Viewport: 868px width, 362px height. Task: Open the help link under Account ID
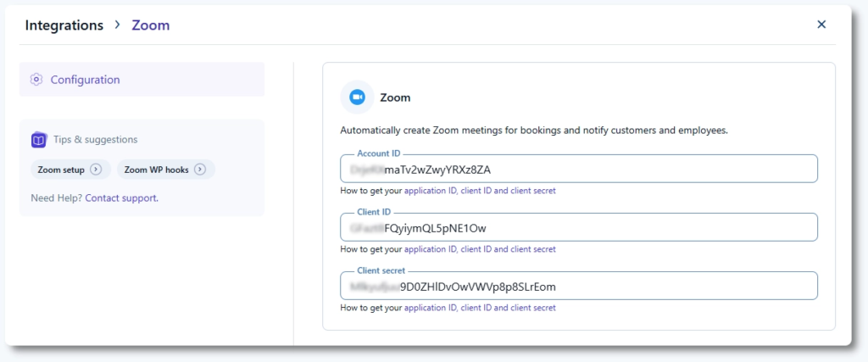[480, 191]
